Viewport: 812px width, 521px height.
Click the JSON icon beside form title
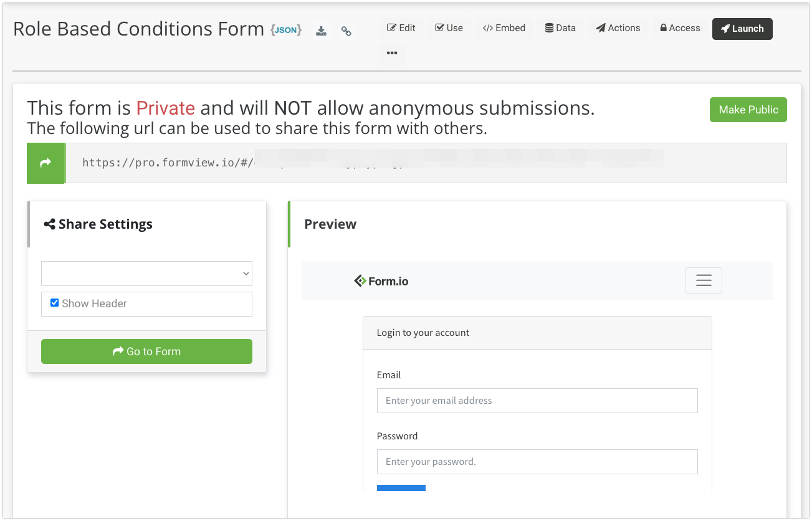[286, 30]
